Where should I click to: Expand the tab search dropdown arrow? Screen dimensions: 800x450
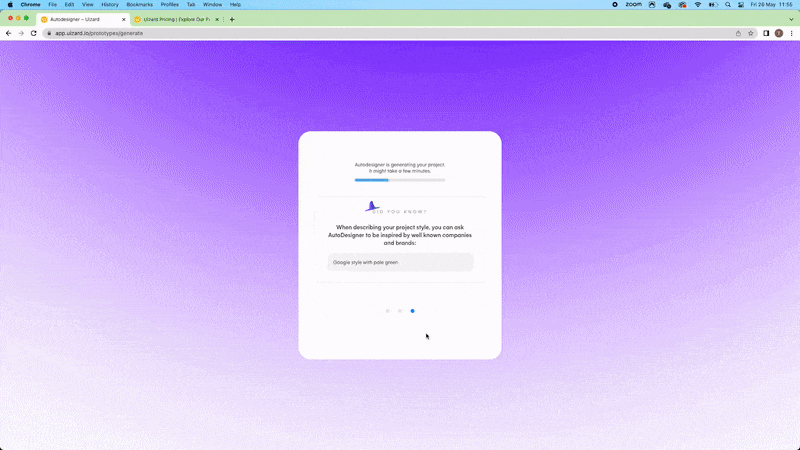point(791,19)
